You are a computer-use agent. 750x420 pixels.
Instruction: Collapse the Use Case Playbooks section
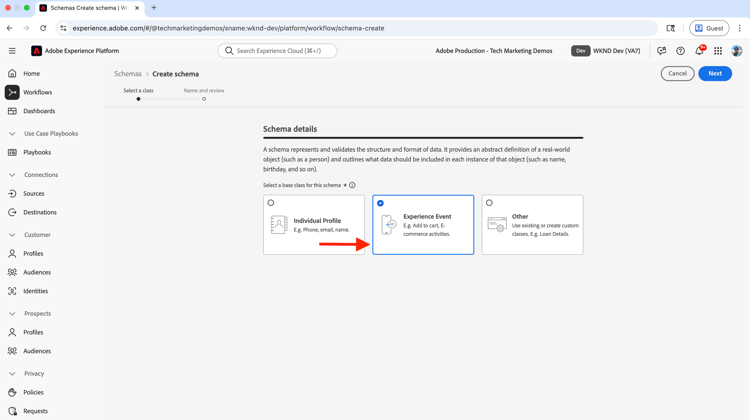(x=12, y=133)
